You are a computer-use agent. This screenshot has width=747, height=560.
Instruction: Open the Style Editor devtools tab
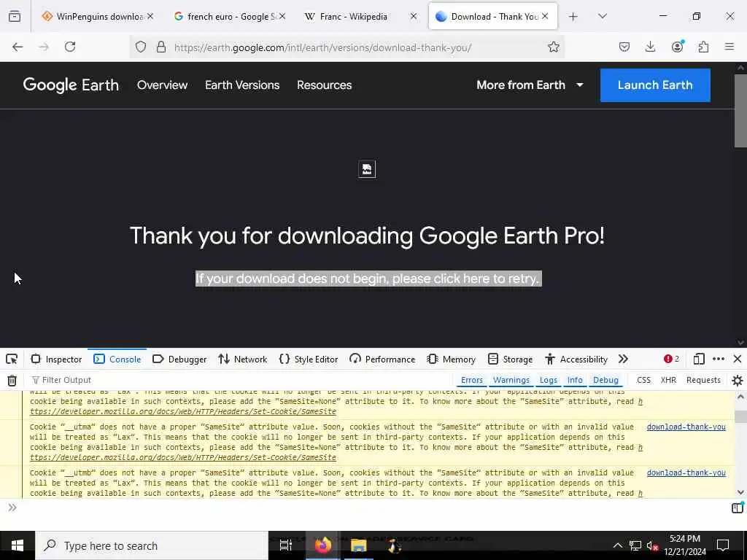click(309, 359)
